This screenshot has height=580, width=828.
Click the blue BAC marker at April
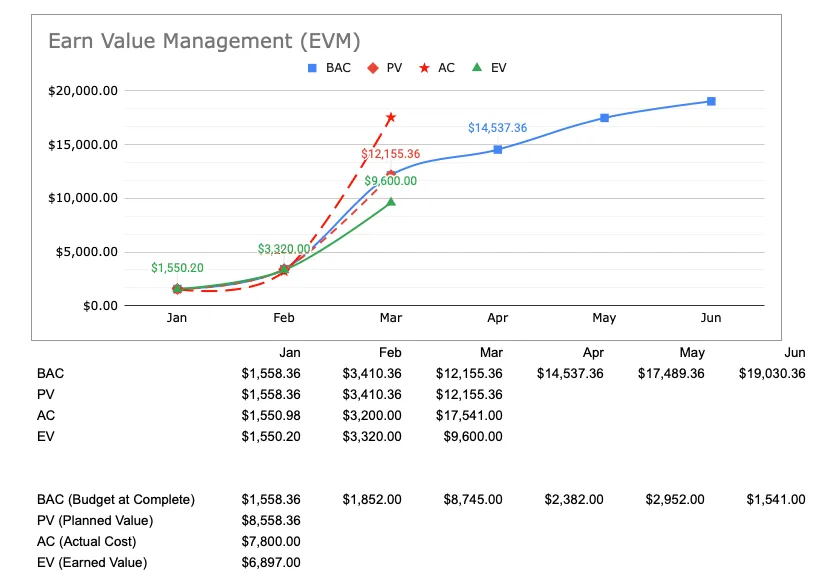[497, 149]
